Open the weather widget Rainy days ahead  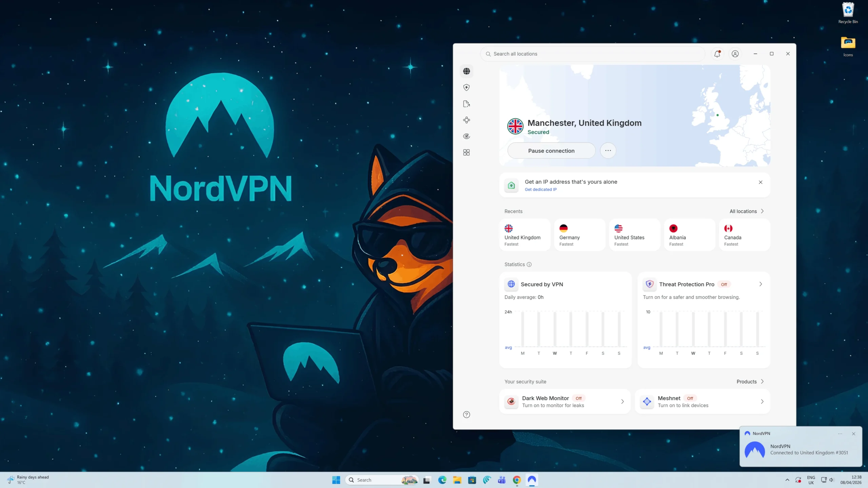pos(28,480)
